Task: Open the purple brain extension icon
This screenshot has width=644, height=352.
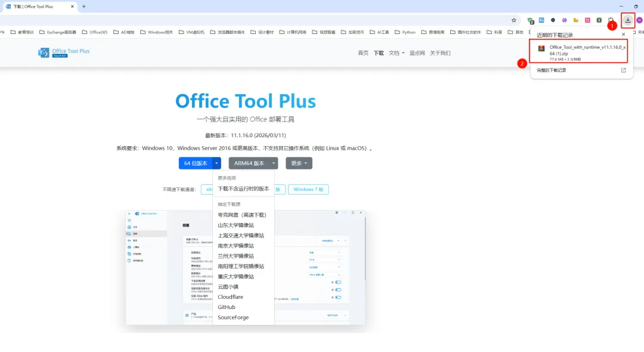Action: tap(564, 20)
